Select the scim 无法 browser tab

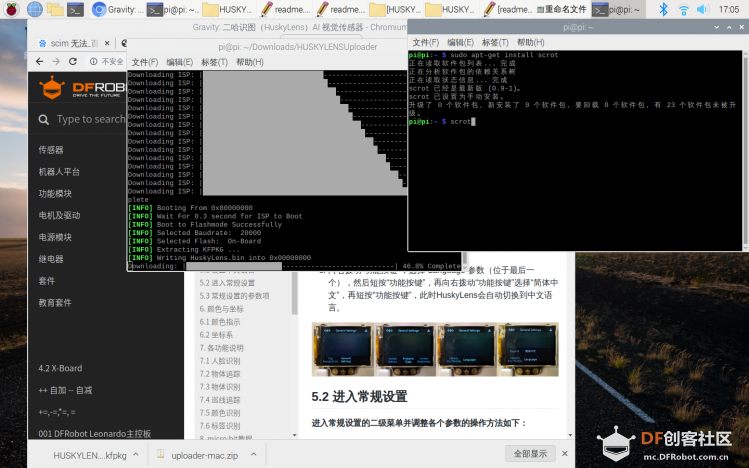74,43
